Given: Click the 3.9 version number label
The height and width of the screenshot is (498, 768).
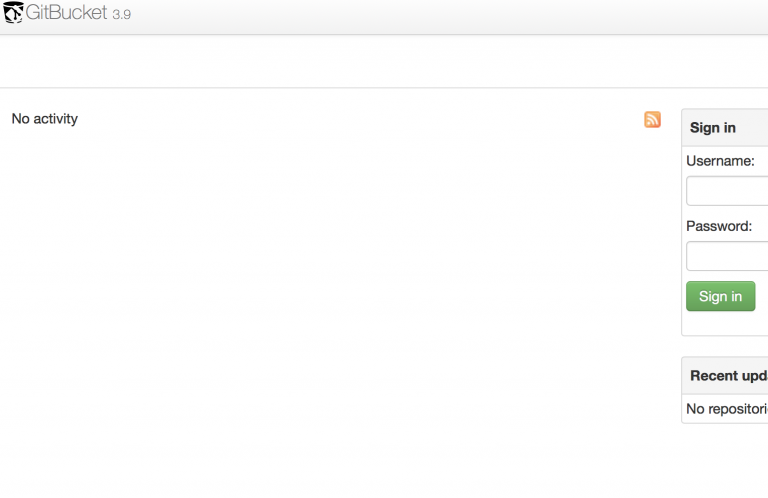Looking at the screenshot, I should pyautogui.click(x=121, y=15).
